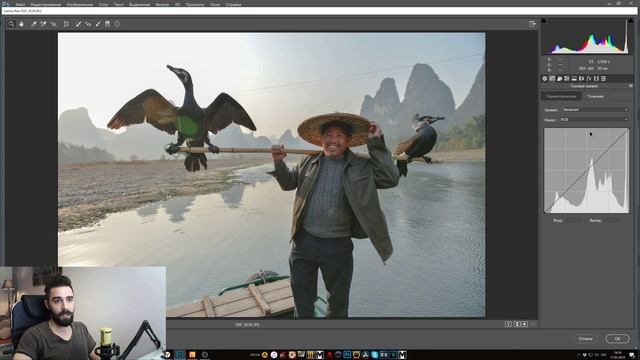640x360 pixels.
Task: Select the White Balance eyedropper tool
Action: pyautogui.click(x=33, y=24)
